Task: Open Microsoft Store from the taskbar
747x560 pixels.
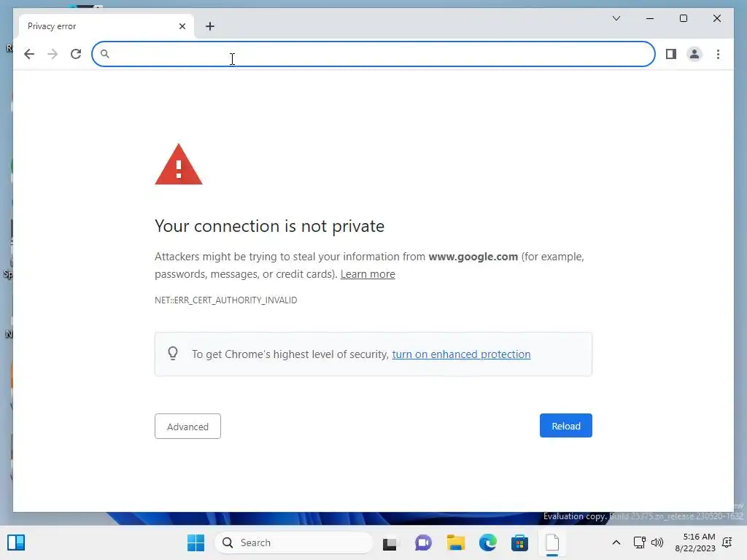Action: click(519, 542)
